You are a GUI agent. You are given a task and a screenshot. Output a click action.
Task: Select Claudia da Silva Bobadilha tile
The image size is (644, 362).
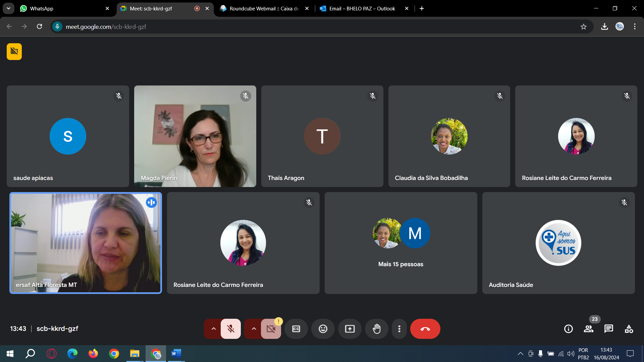tap(449, 136)
